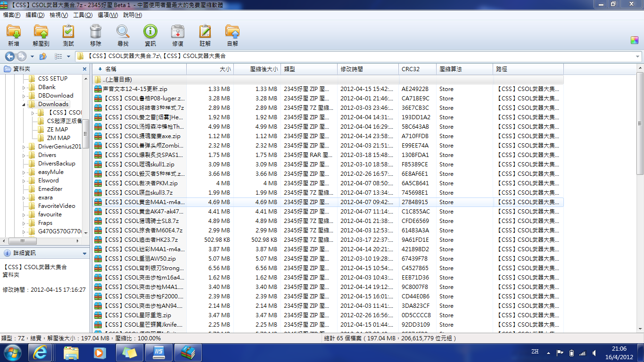Sort by the 修改時間 column header
The width and height of the screenshot is (644, 362).
368,69
